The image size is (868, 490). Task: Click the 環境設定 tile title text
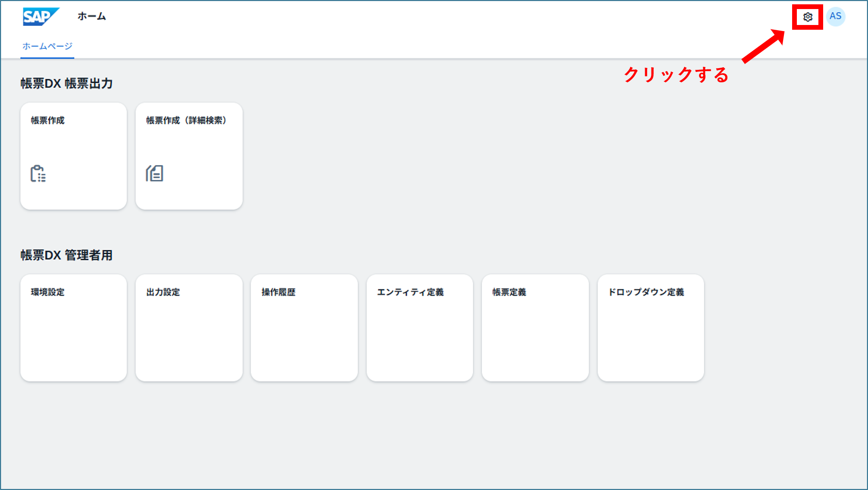point(48,292)
